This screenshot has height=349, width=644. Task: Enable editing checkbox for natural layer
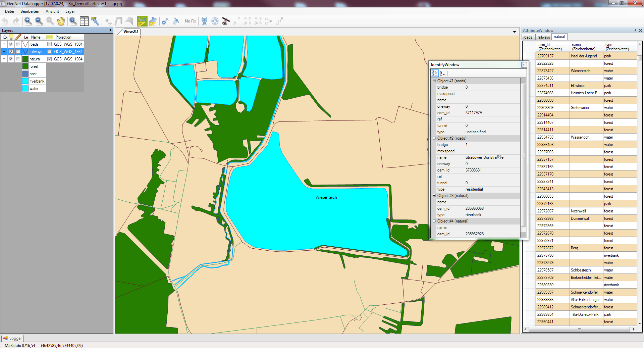coord(18,59)
